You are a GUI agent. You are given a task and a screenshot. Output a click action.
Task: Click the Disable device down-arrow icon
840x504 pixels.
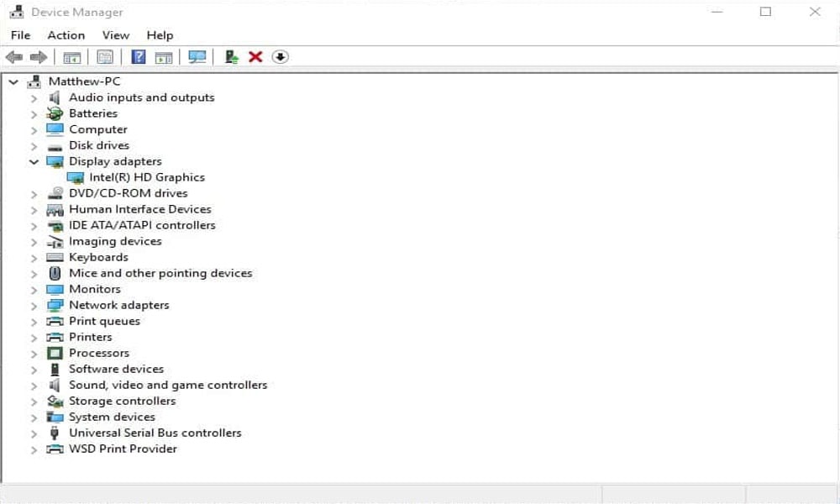tap(281, 57)
